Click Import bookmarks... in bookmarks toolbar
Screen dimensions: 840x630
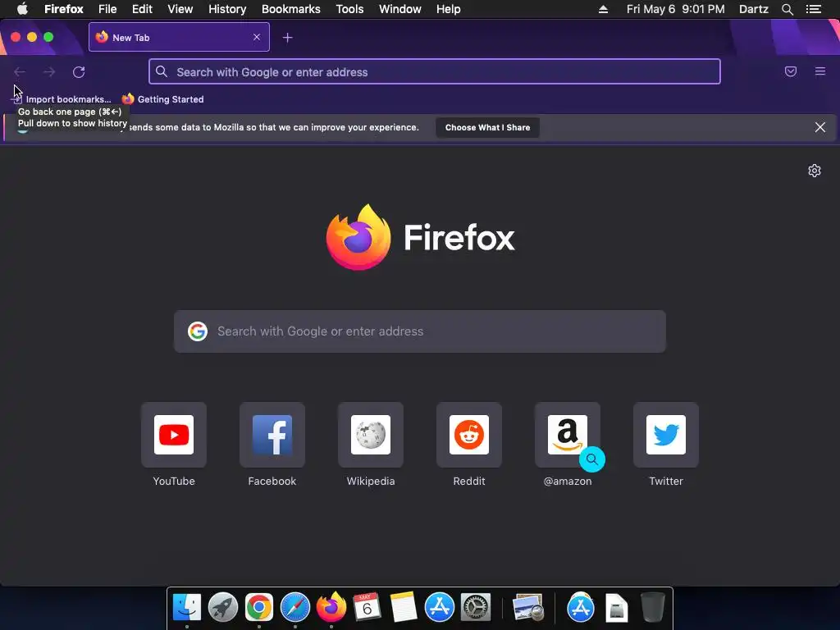[62, 99]
